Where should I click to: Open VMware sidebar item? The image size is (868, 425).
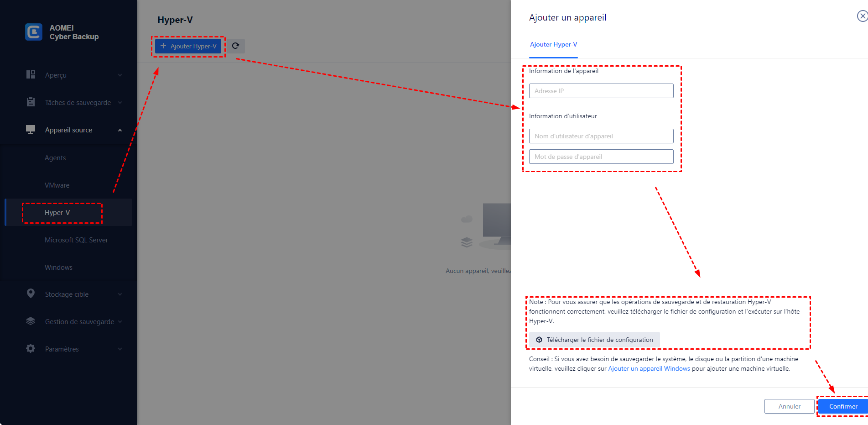pyautogui.click(x=57, y=185)
